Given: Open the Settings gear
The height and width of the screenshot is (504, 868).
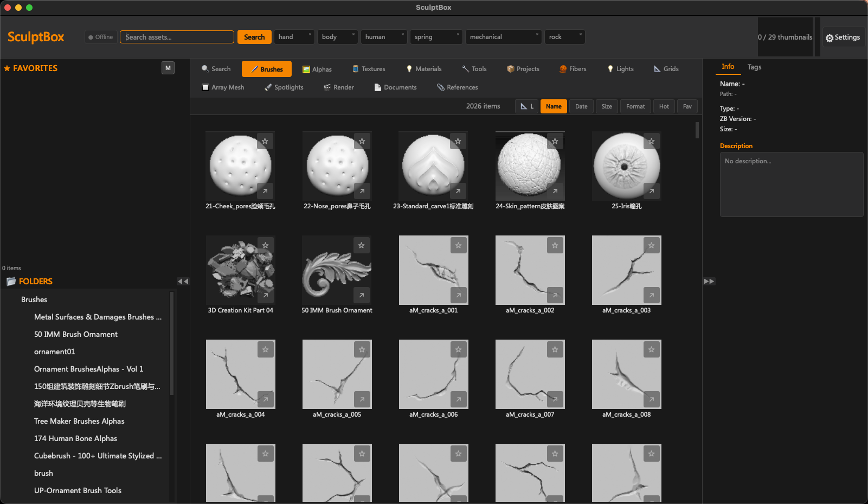Looking at the screenshot, I should pyautogui.click(x=843, y=37).
